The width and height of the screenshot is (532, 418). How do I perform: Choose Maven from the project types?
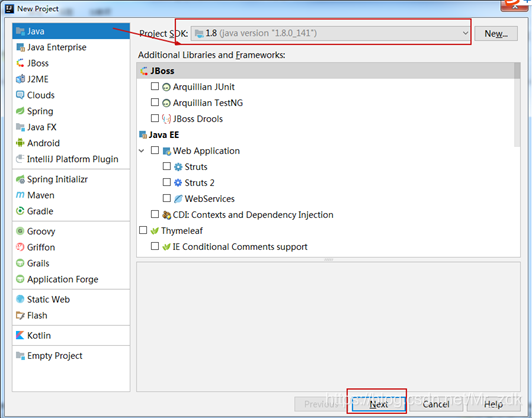[x=71, y=195]
